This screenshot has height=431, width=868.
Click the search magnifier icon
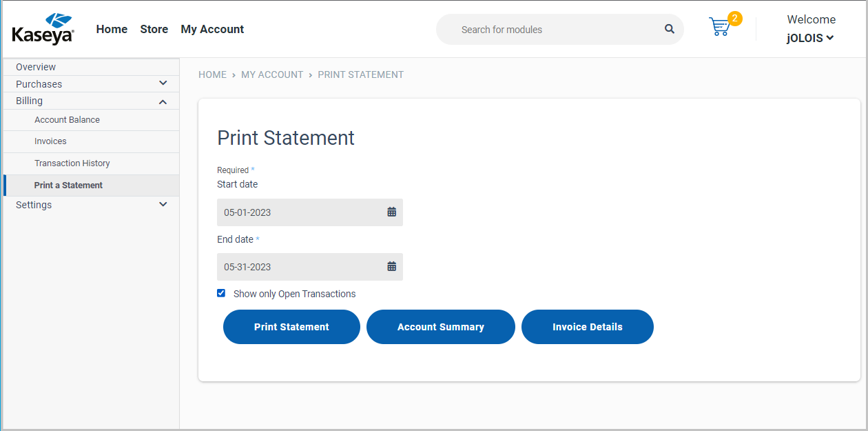(x=669, y=29)
